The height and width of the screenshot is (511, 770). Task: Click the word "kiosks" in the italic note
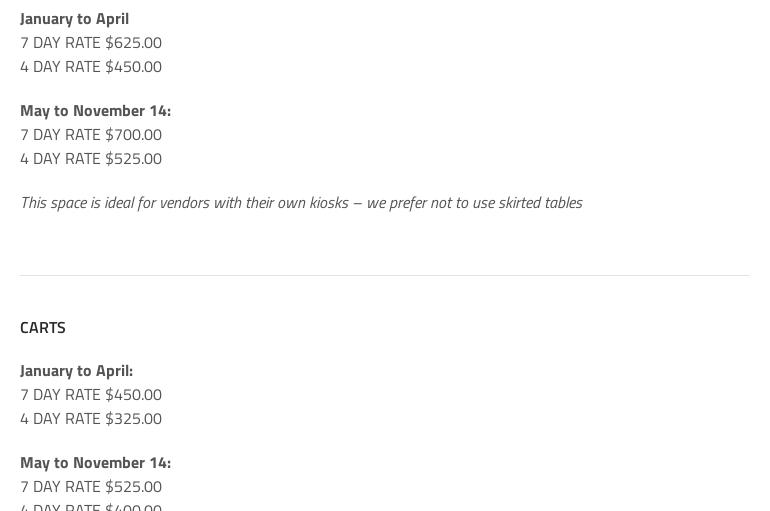coord(329,203)
